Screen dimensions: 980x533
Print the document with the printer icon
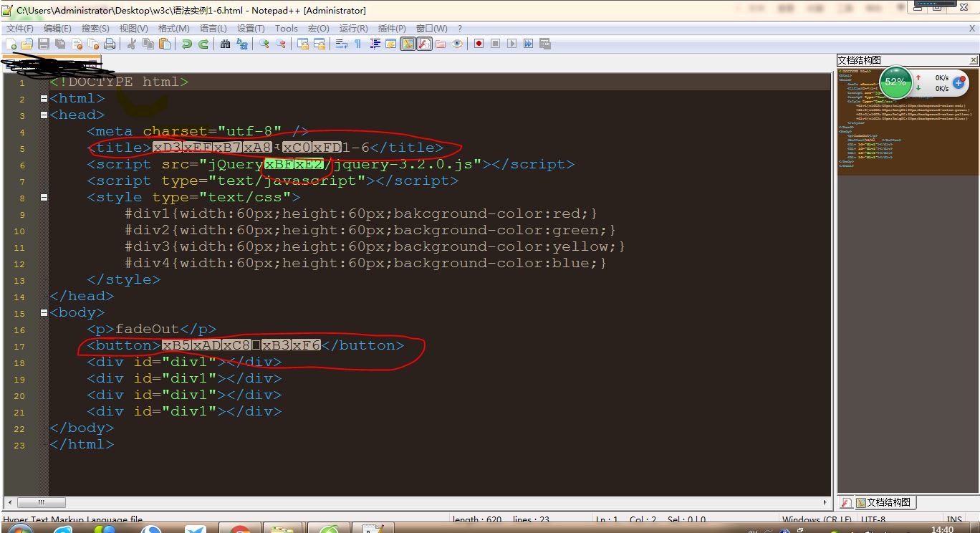pos(110,44)
